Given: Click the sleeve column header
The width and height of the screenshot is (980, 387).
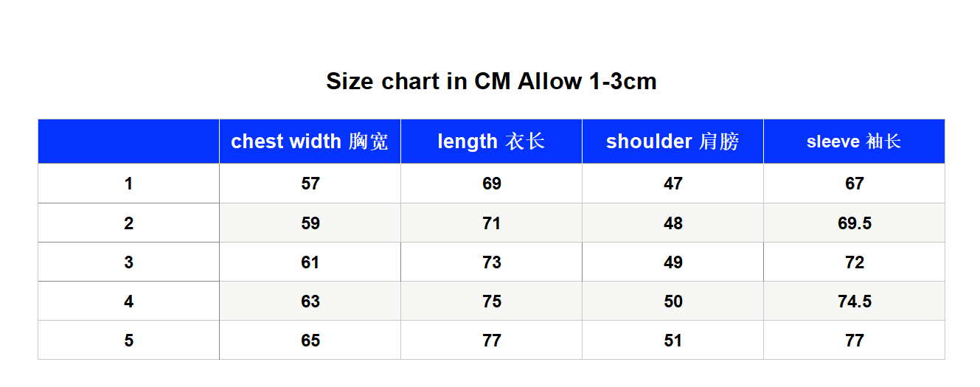Looking at the screenshot, I should coord(854,142).
